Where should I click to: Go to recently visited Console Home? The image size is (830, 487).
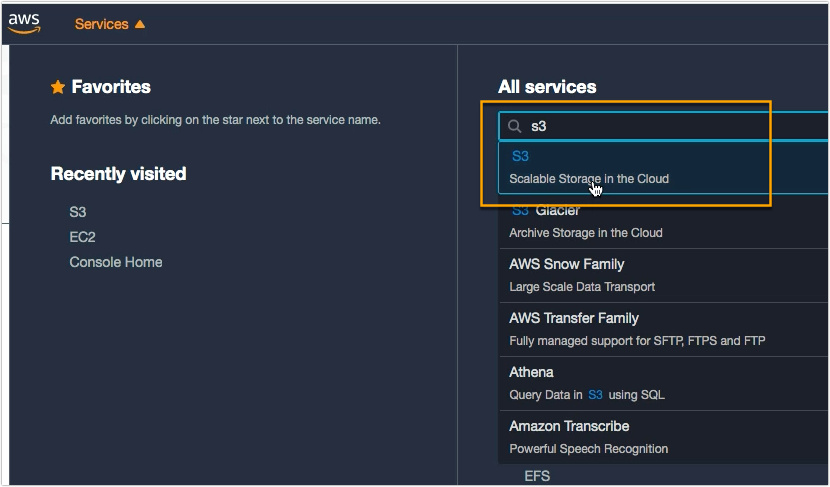click(115, 262)
